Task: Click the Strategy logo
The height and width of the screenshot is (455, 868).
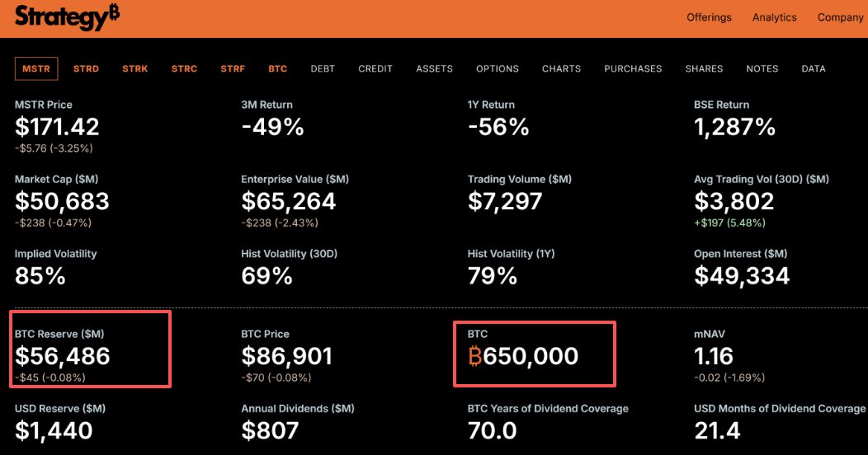Action: point(67,17)
